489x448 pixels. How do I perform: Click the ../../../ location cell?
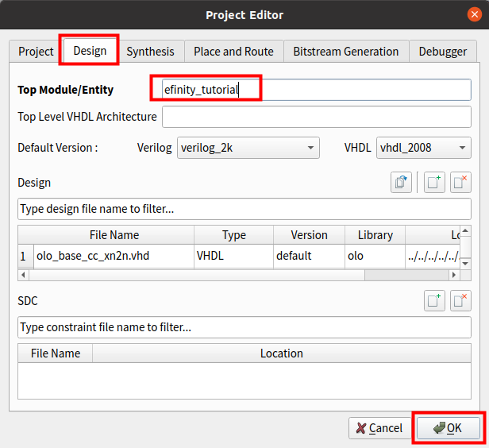coord(433,256)
